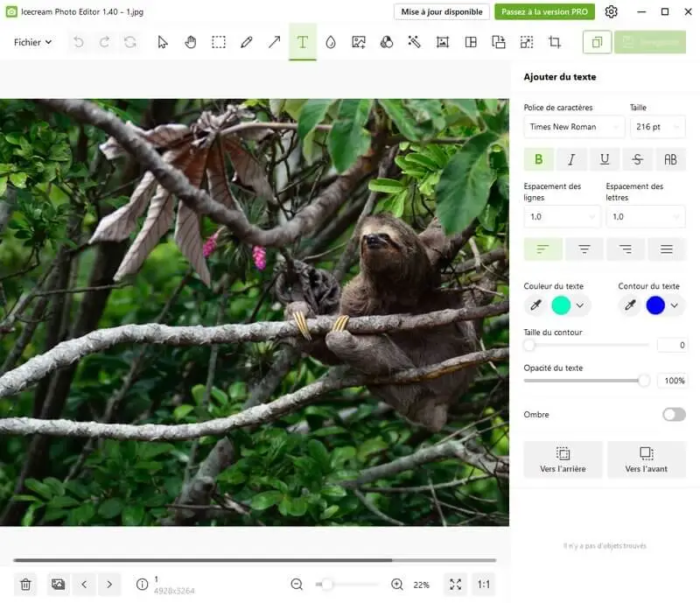Go to the next image

[x=109, y=585]
